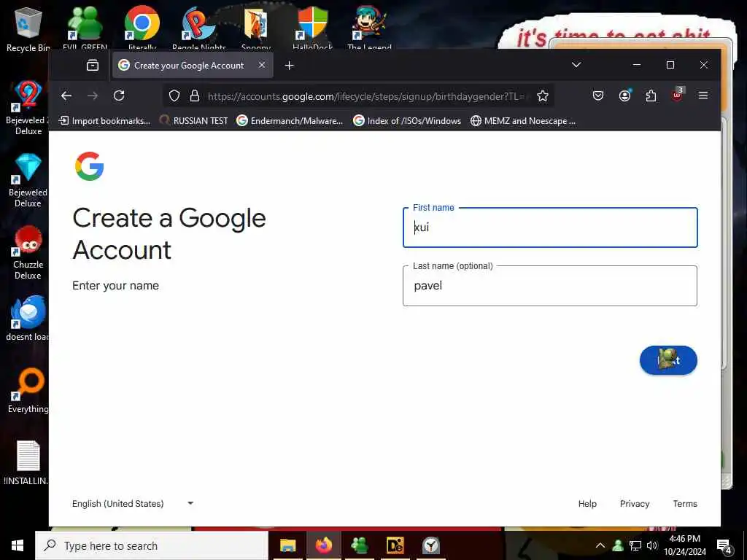Open Index of /ISOs/Windows bookmark
Image resolution: width=747 pixels, height=560 pixels.
[x=407, y=121]
